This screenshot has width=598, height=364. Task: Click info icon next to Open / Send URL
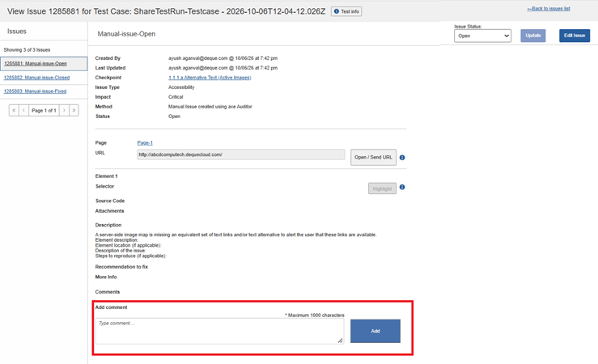tap(402, 158)
